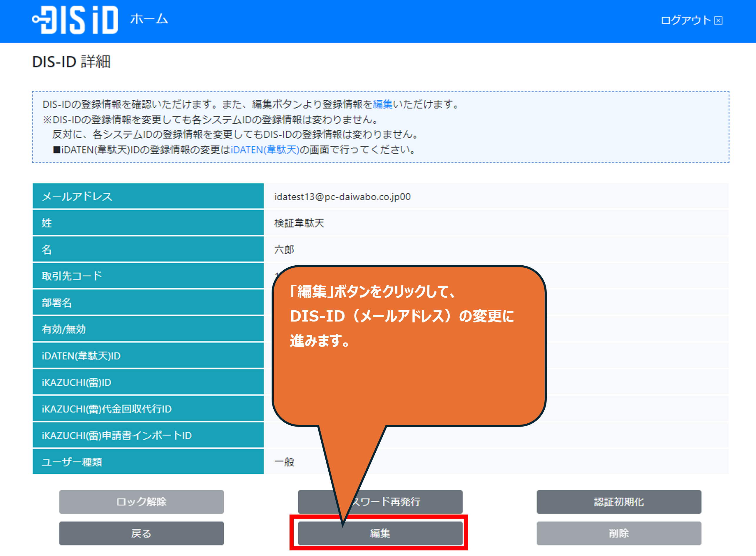Click the 名 value 六郎

[284, 249]
